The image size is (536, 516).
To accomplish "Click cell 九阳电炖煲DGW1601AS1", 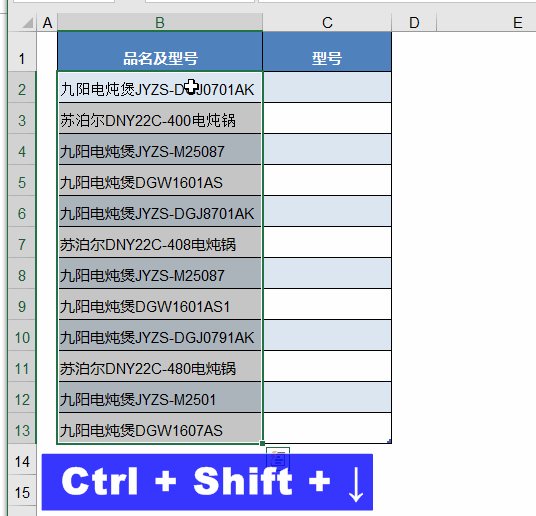I will tap(160, 305).
